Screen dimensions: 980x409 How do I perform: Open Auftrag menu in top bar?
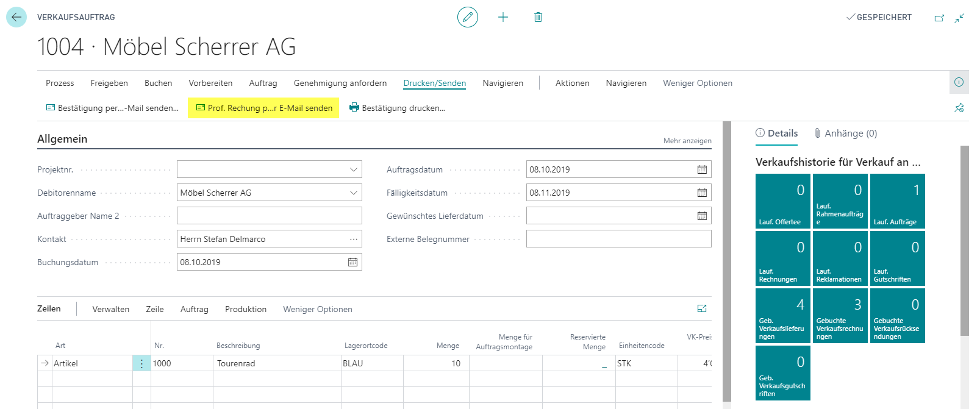pyautogui.click(x=263, y=83)
